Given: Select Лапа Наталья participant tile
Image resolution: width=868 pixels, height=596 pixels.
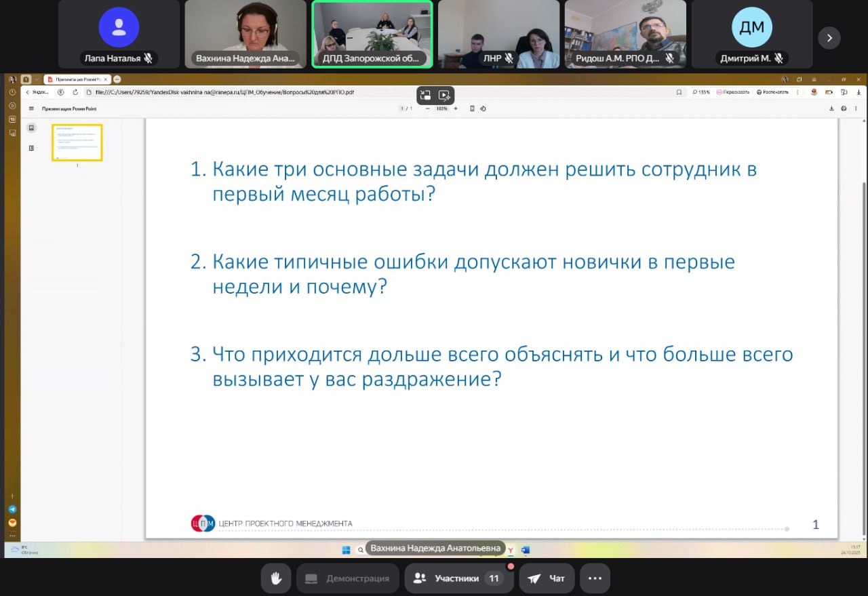Looking at the screenshot, I should coord(119,34).
